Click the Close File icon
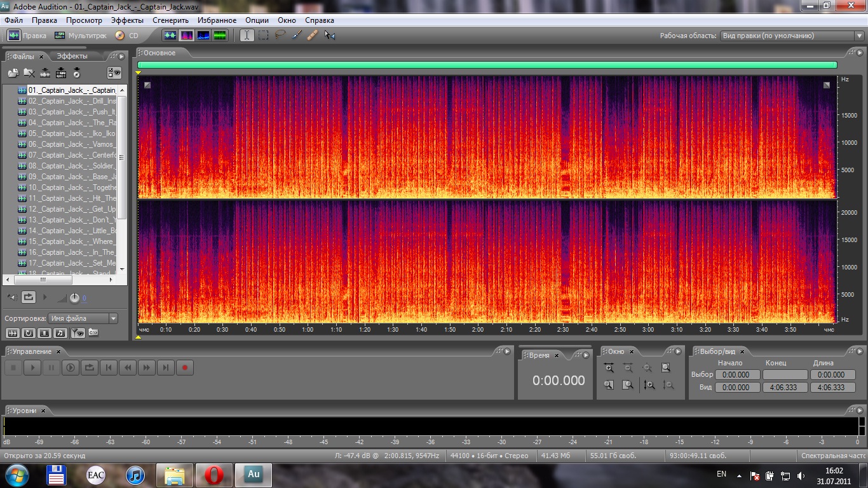The height and width of the screenshot is (488, 868). point(29,73)
